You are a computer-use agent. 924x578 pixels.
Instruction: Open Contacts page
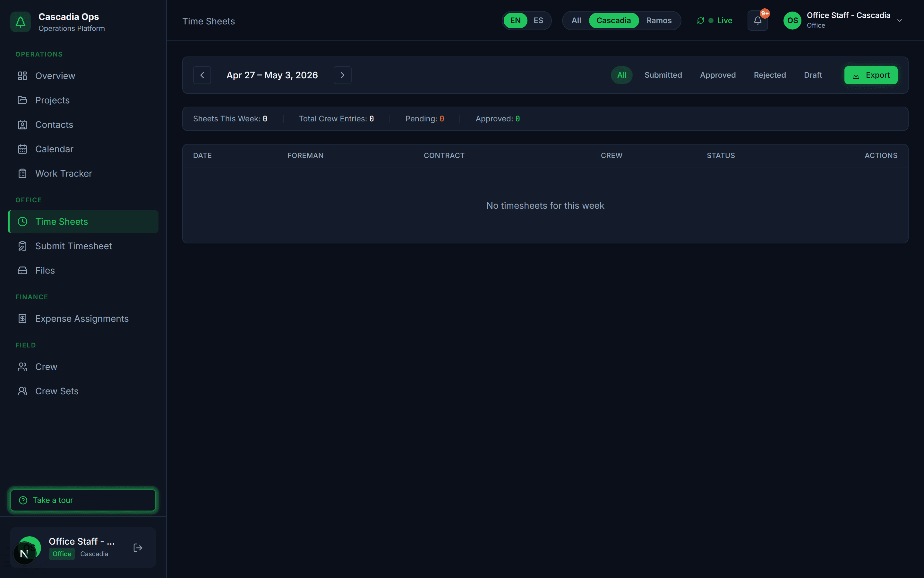pos(83,125)
